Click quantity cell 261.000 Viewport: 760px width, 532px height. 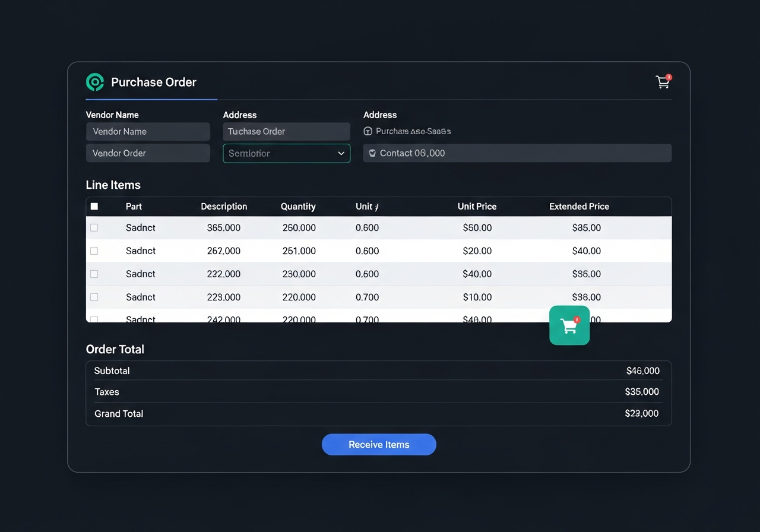299,251
